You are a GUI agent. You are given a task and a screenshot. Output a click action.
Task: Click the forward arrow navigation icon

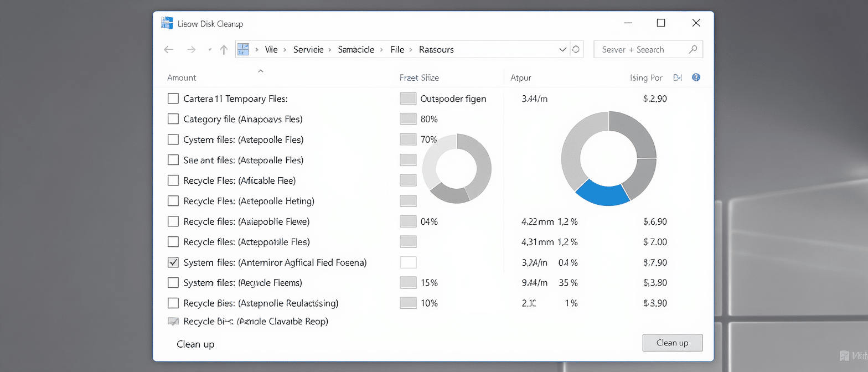tap(192, 50)
